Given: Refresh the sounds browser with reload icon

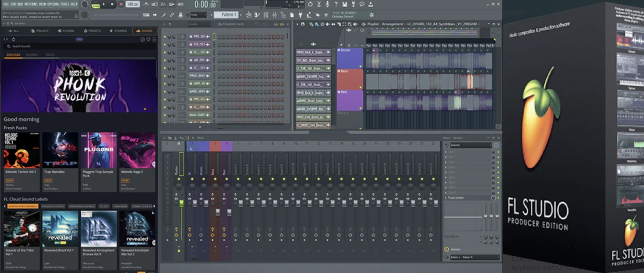Looking at the screenshot, I should point(13,39).
